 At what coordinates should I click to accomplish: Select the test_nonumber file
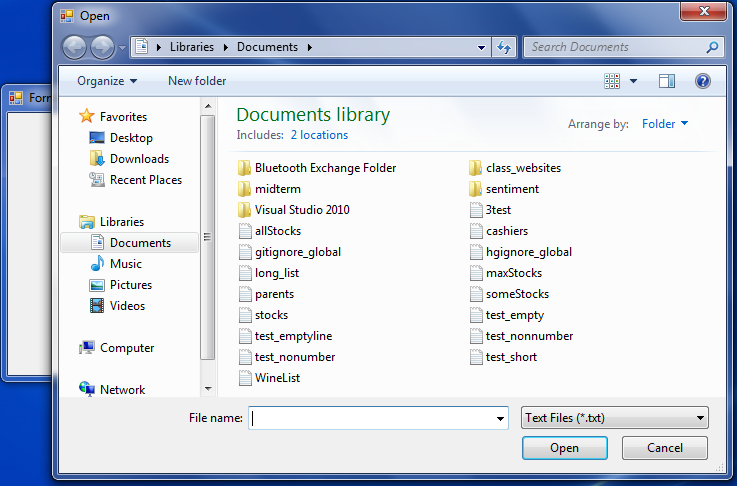(x=287, y=357)
